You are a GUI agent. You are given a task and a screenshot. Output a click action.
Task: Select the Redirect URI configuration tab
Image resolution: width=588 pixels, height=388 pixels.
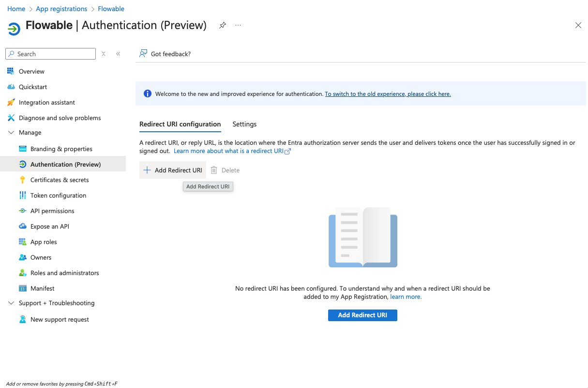[180, 124]
